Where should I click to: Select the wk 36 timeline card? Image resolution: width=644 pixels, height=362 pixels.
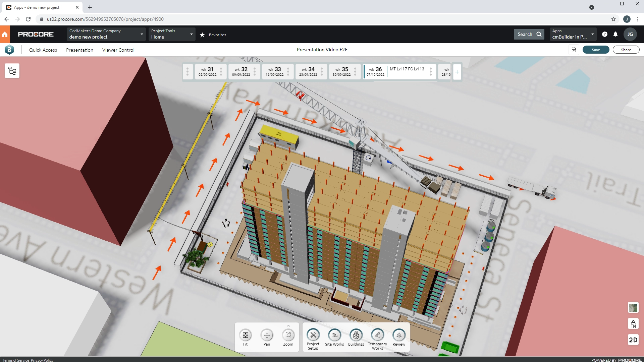click(x=376, y=71)
